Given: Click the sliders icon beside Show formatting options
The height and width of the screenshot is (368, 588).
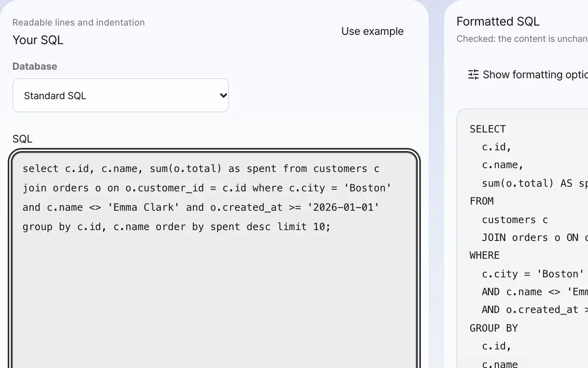Looking at the screenshot, I should click(x=473, y=75).
